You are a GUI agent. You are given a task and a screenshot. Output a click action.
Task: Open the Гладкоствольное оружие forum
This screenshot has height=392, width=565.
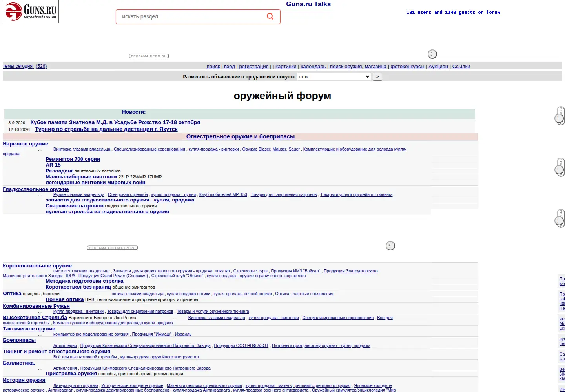tap(36, 189)
